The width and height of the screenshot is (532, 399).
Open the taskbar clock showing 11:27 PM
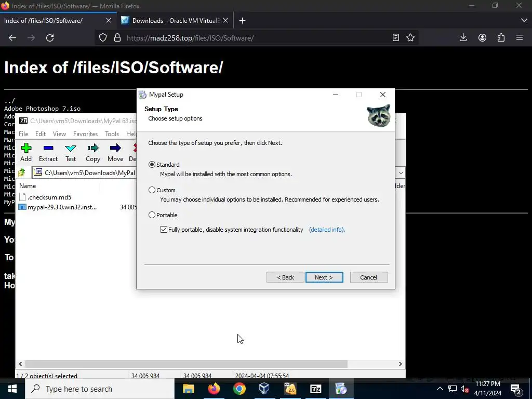tap(487, 389)
